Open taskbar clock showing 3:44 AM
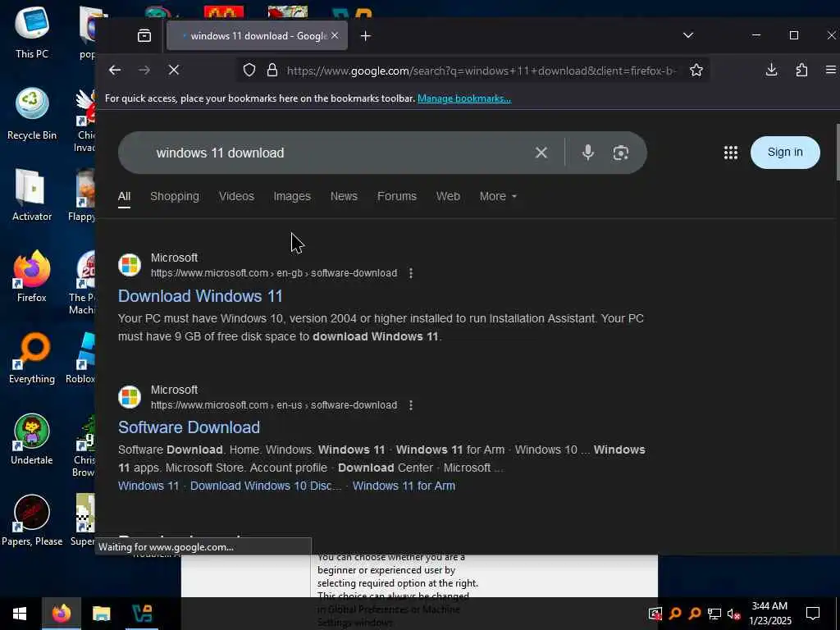The width and height of the screenshot is (840, 630). coord(769,614)
